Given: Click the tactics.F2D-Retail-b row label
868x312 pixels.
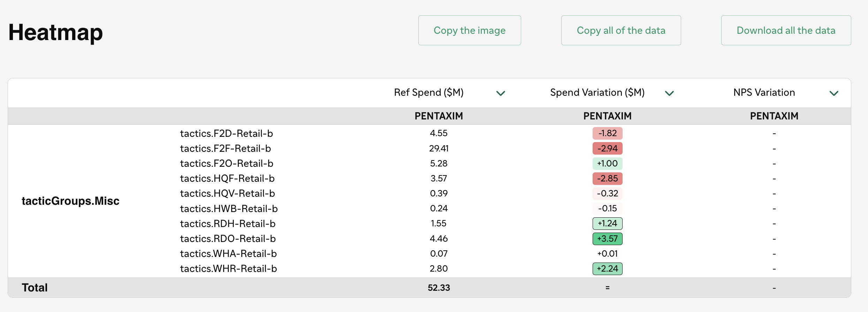Looking at the screenshot, I should click(227, 133).
